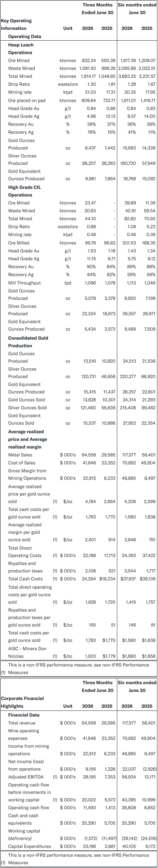Click the Consolidated Gold Production heading

pos(28,342)
